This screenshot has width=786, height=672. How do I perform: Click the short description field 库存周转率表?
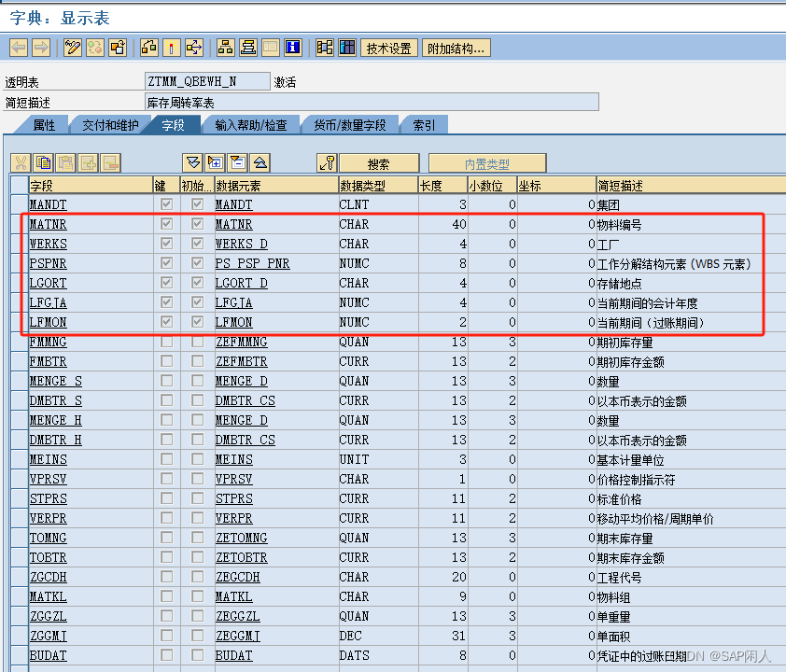tap(372, 103)
